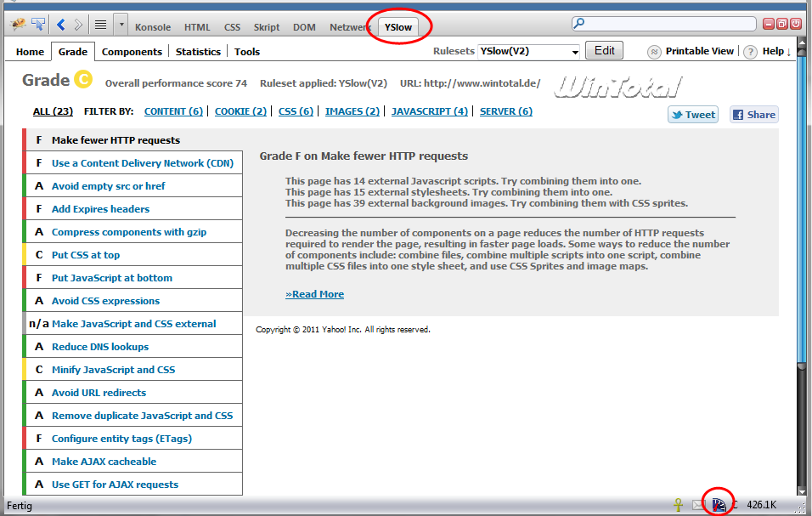This screenshot has height=516, width=812.
Task: Activate the inspect element pointer icon
Action: pyautogui.click(x=38, y=24)
